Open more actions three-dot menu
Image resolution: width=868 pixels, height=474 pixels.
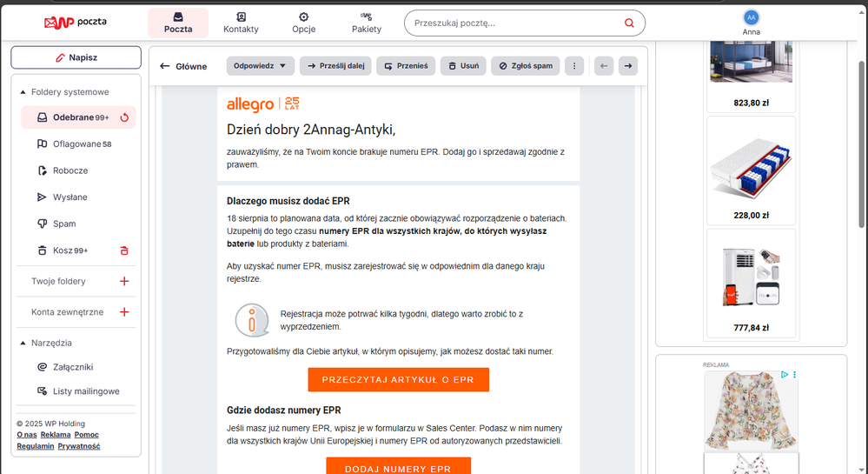[574, 66]
